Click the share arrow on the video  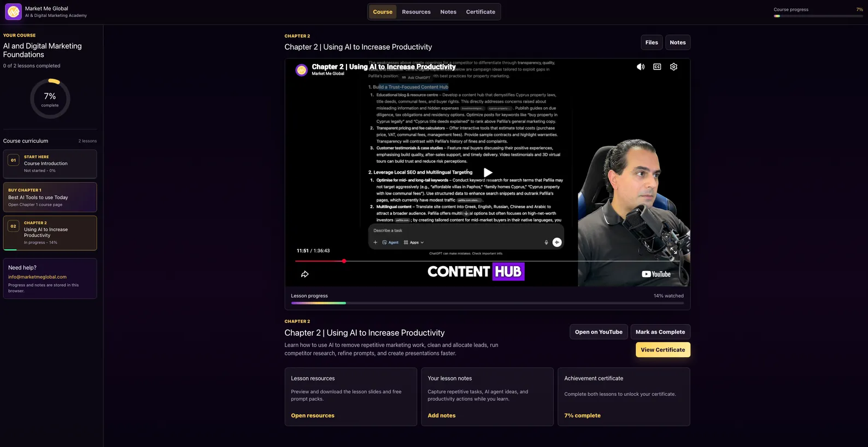[305, 274]
